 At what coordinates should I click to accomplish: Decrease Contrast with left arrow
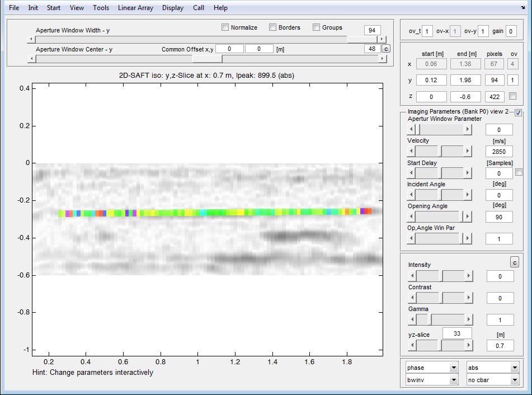coord(412,298)
